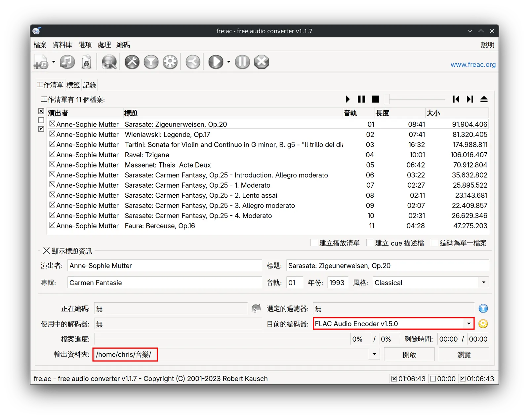Switch to the 記錄 tab
This screenshot has height=420, width=529.
click(x=89, y=85)
